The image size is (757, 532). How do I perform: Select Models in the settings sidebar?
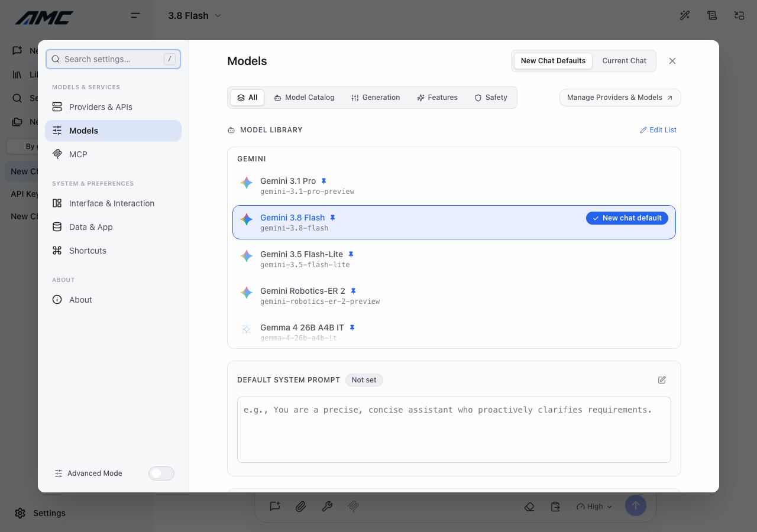(x=113, y=131)
